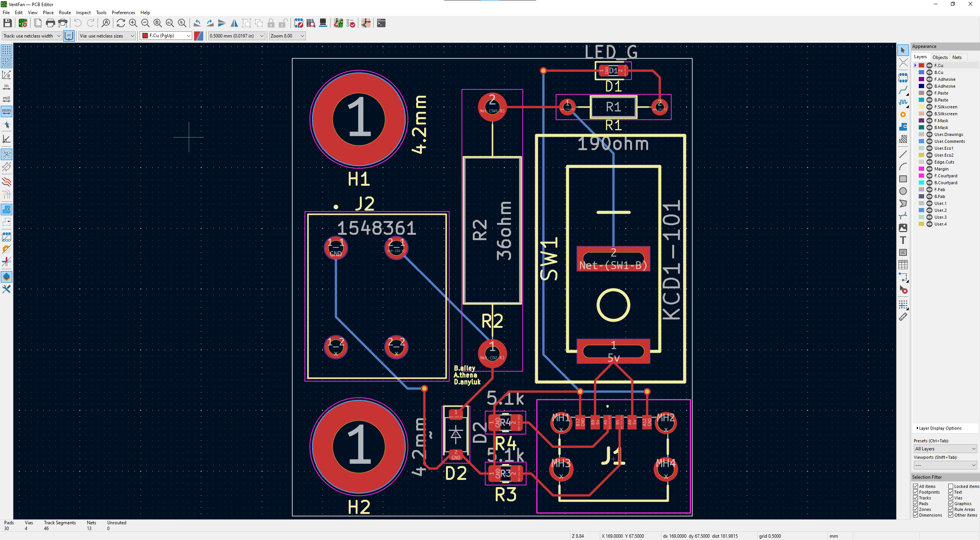The image size is (980, 540).
Task: Switch units to inches
Action: pos(7,87)
